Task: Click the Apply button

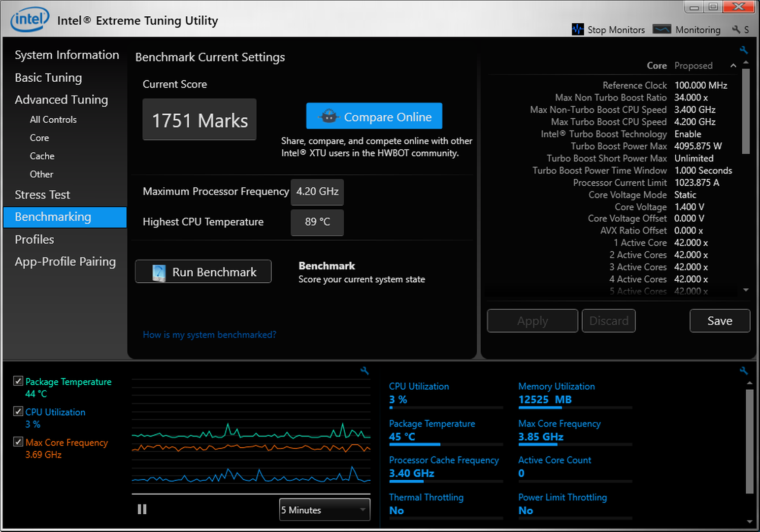Action: tap(532, 321)
